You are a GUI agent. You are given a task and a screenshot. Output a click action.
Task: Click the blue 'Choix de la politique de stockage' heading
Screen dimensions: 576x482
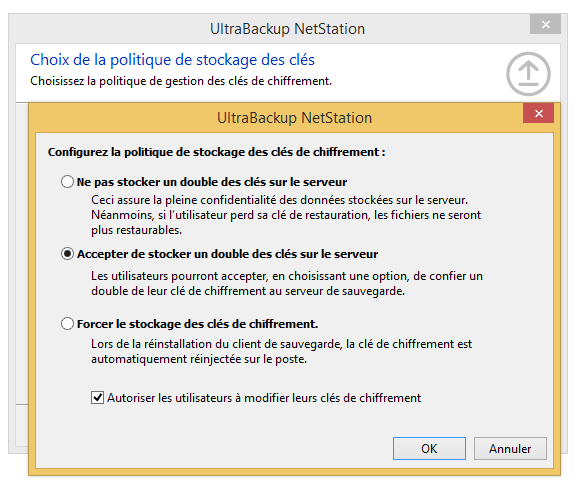[172, 60]
